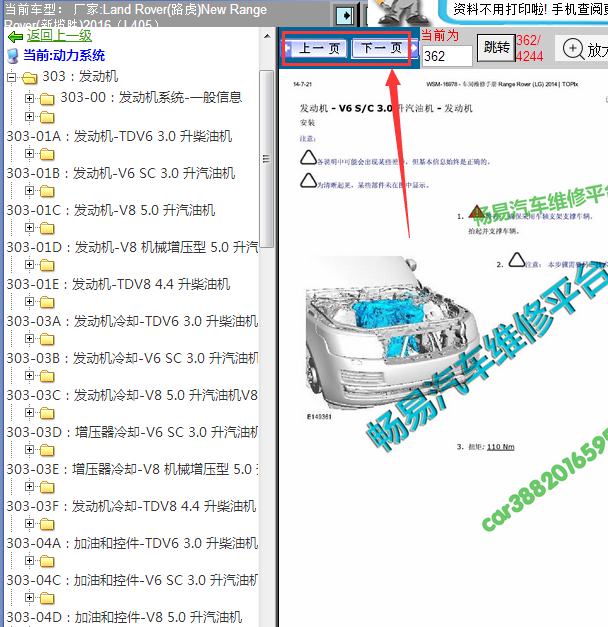
Task: Click folder icon under 303-01B row
Action: (x=47, y=191)
